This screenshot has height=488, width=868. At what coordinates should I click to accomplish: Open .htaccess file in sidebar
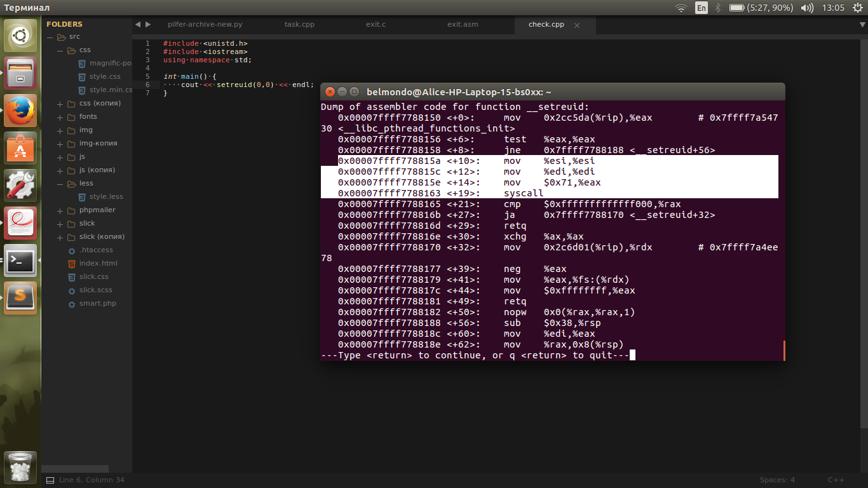click(96, 250)
